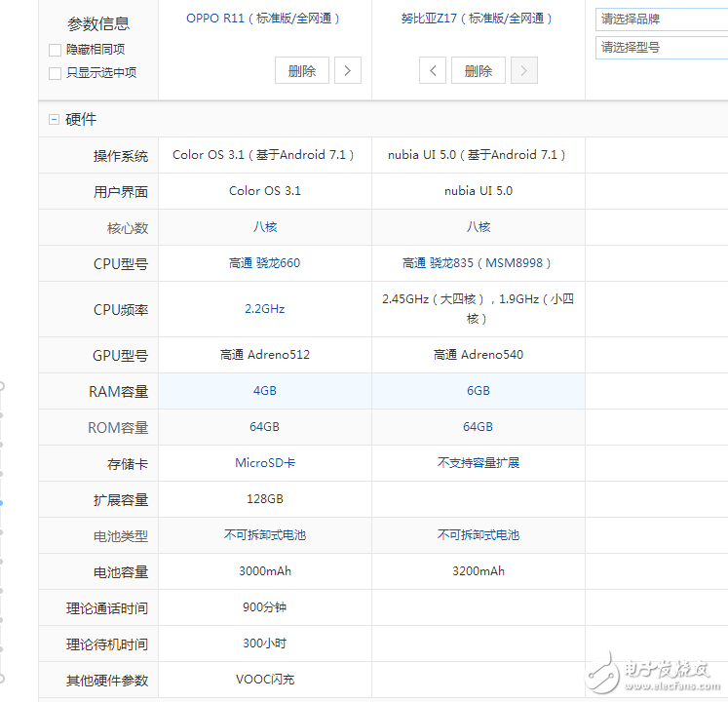Click 高通 Adreno512 GPU cell
Image resolution: width=728 pixels, height=702 pixels.
pyautogui.click(x=265, y=355)
